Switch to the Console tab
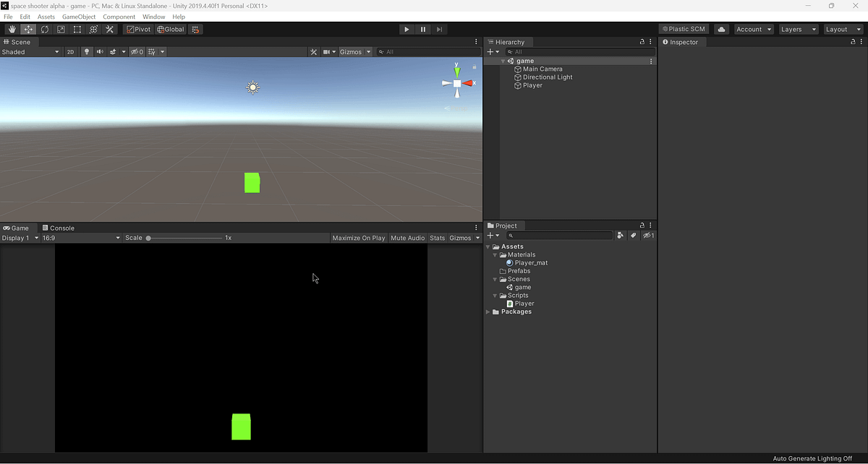The width and height of the screenshot is (868, 464). click(x=62, y=228)
